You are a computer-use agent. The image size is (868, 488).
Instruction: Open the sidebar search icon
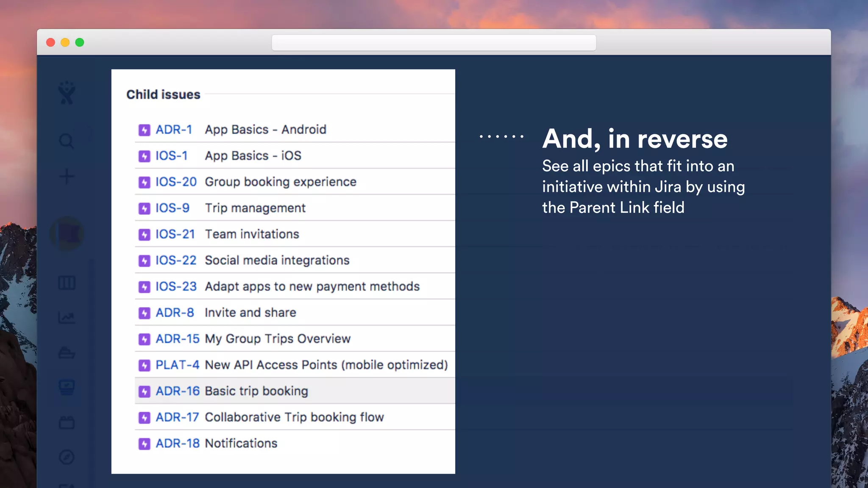click(x=67, y=141)
